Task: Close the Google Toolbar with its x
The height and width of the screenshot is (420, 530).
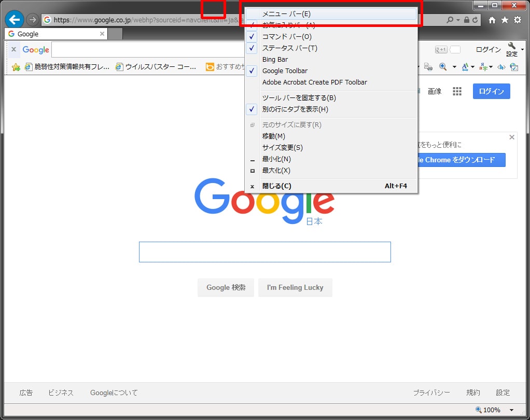Action: 13,49
